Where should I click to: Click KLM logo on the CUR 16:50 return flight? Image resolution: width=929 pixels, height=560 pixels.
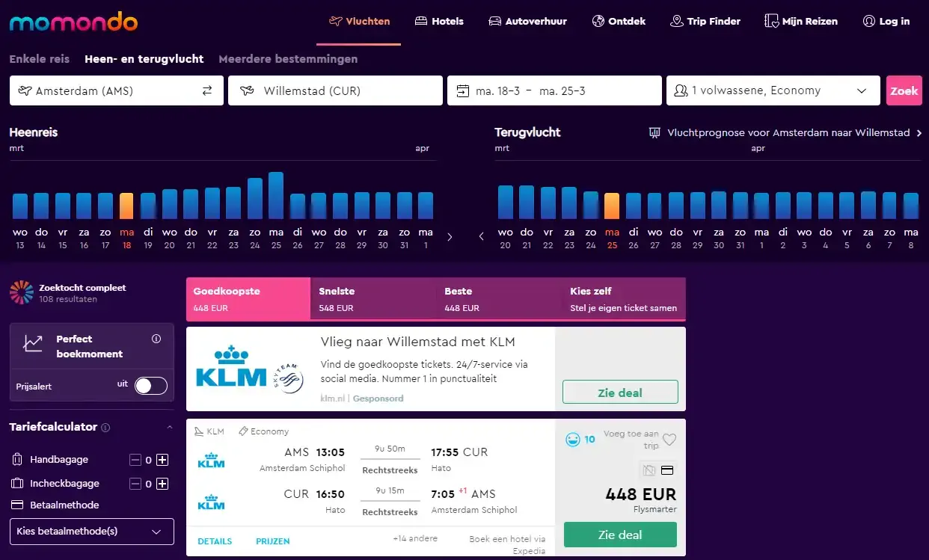[x=211, y=502]
